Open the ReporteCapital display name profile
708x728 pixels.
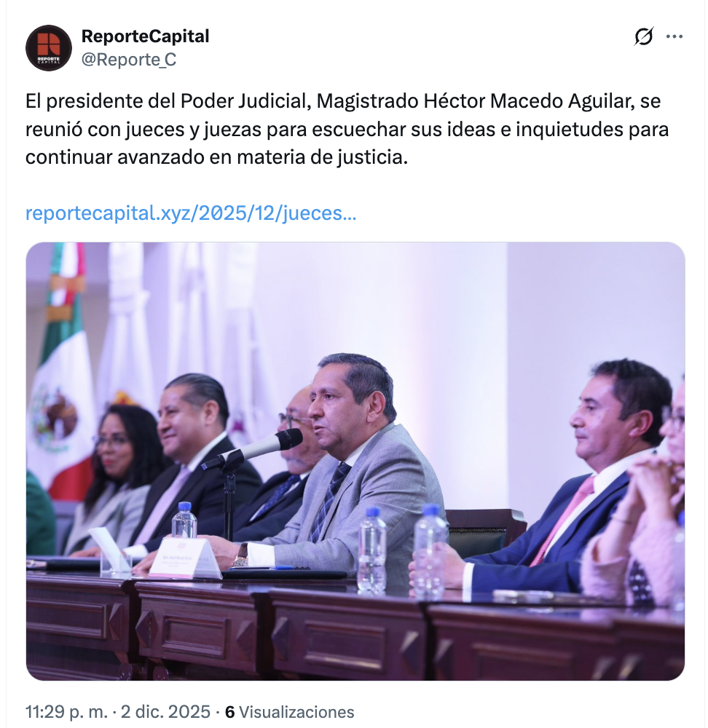[146, 36]
